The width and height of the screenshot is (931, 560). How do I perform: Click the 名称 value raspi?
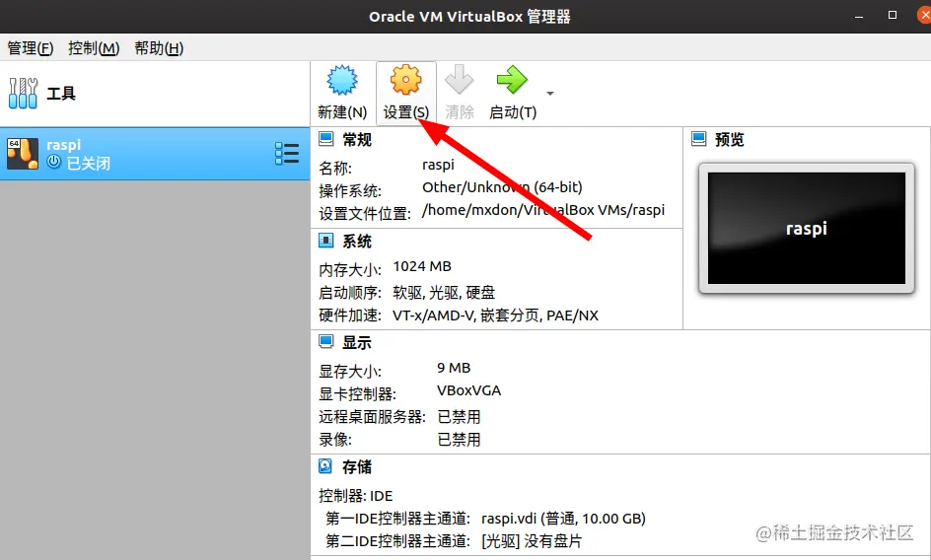coord(438,165)
